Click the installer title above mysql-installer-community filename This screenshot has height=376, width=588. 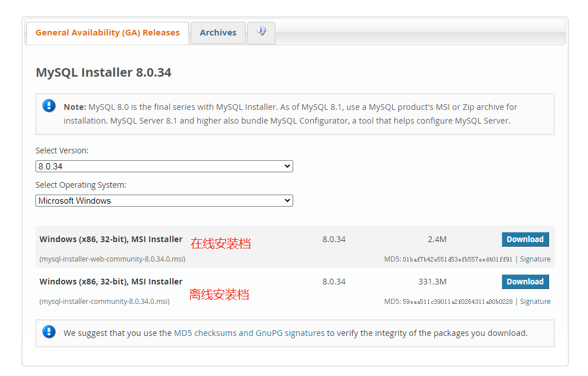111,282
